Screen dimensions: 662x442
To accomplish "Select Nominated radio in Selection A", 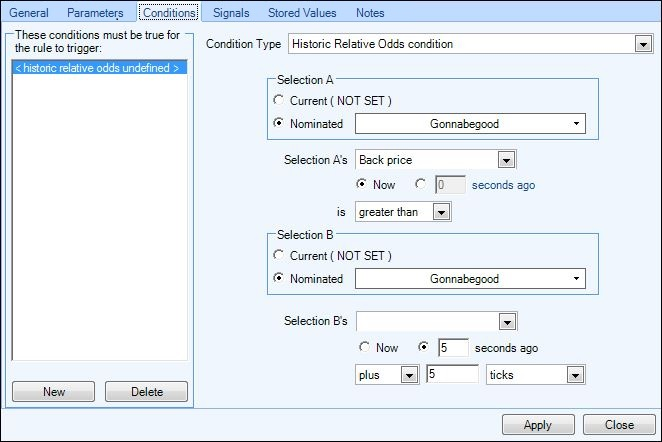I will tap(279, 123).
